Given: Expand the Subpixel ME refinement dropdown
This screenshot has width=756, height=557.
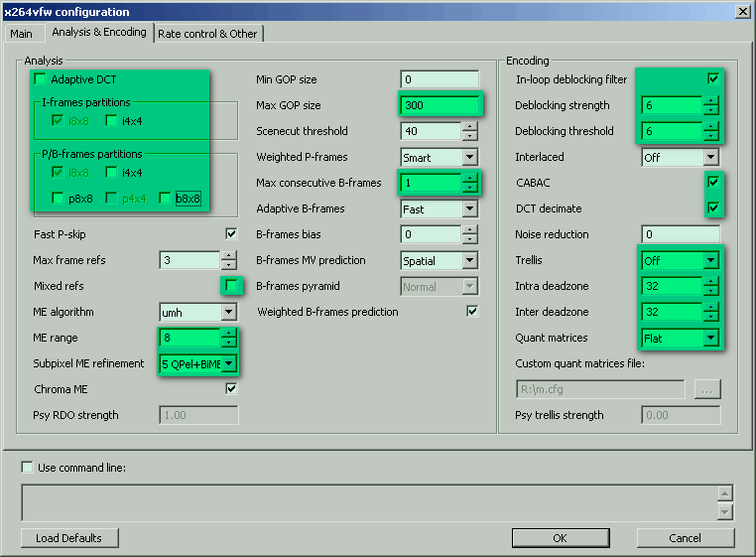Looking at the screenshot, I should point(229,363).
